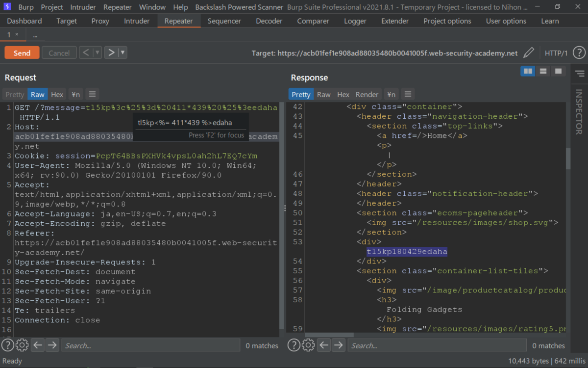Image resolution: width=588 pixels, height=368 pixels.
Task: Select combined tab layout view
Action: [558, 71]
